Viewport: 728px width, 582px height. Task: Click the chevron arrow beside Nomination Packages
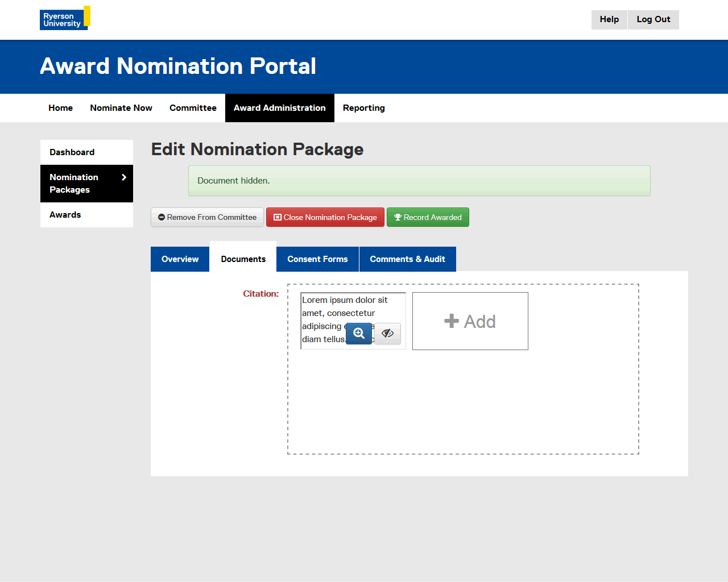coord(124,177)
